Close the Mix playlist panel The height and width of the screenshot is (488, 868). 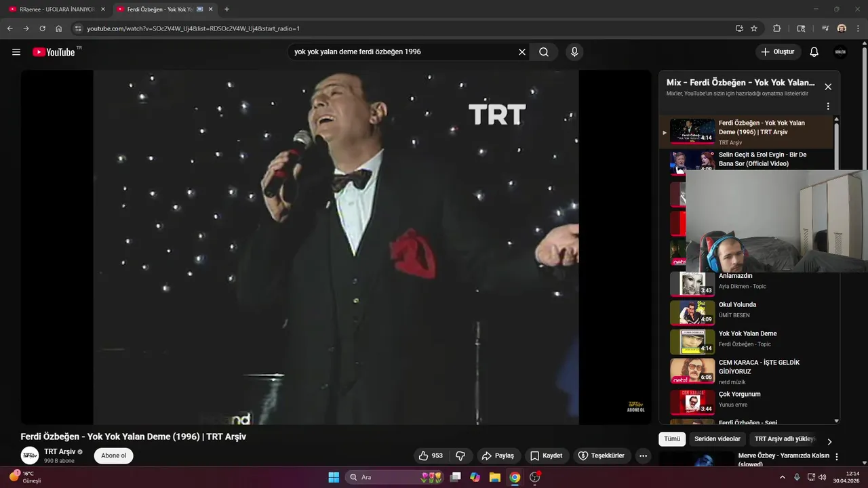coord(828,87)
